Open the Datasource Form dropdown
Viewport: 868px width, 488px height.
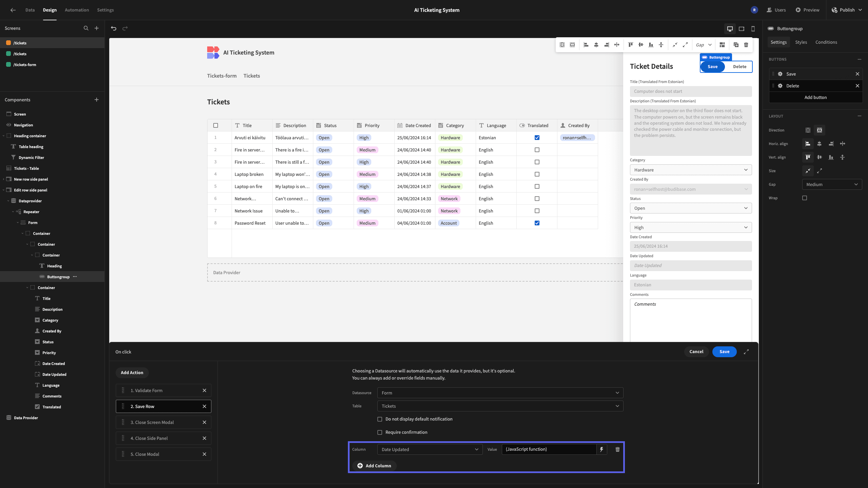click(x=500, y=393)
